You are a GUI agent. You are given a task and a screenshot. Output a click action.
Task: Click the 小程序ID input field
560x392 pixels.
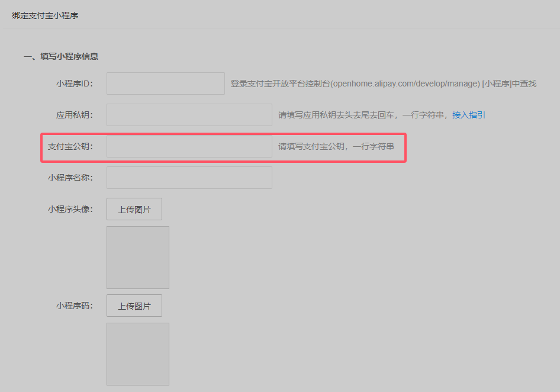coord(166,83)
